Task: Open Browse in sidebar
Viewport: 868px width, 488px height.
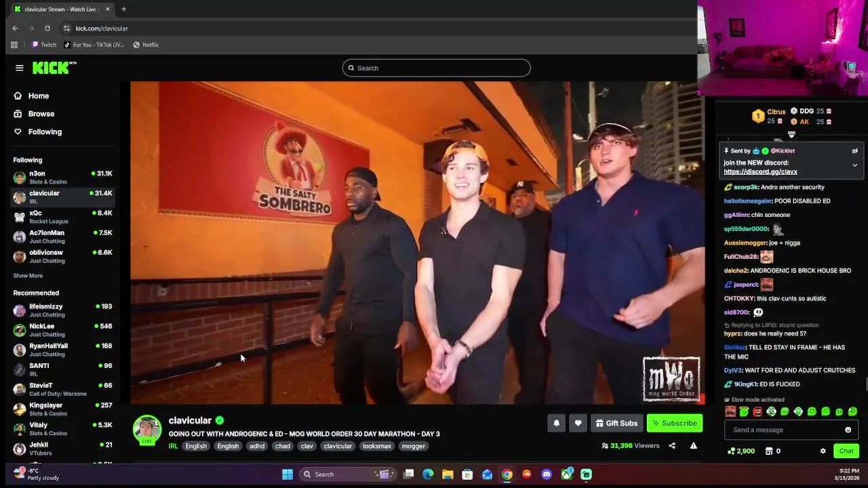Action: coord(41,114)
